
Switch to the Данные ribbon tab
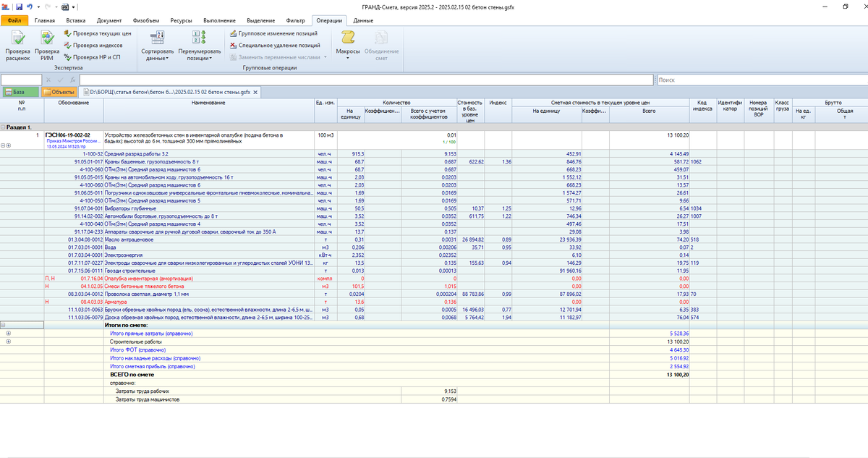tap(363, 20)
